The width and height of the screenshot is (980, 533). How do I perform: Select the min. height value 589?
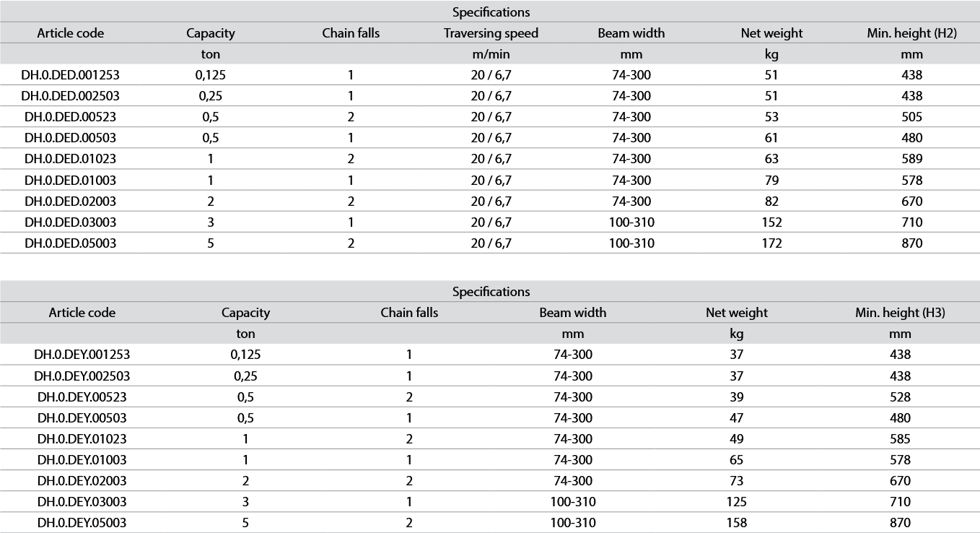click(x=911, y=159)
